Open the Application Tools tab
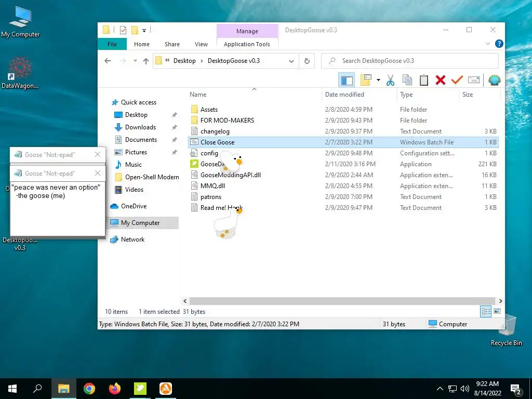 (x=247, y=44)
